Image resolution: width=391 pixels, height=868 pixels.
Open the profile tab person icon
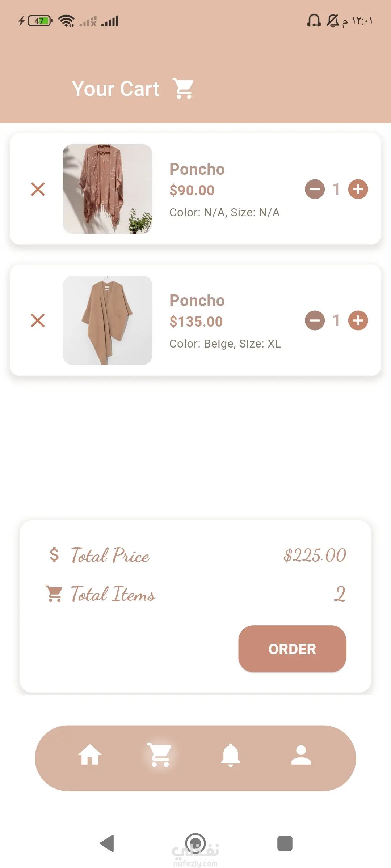(301, 755)
